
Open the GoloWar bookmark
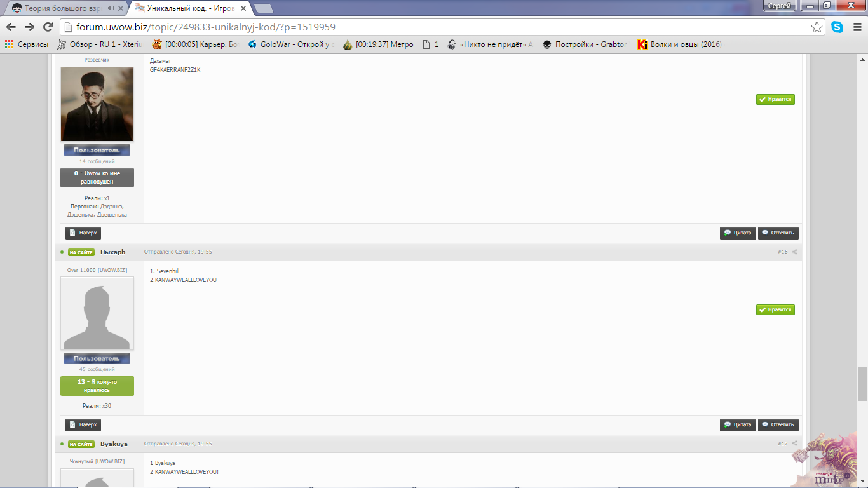(x=291, y=44)
